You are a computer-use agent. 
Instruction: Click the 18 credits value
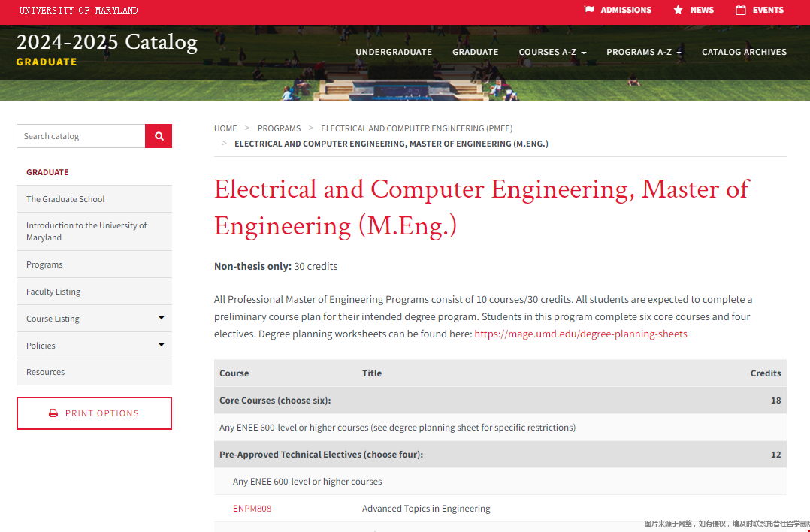775,401
